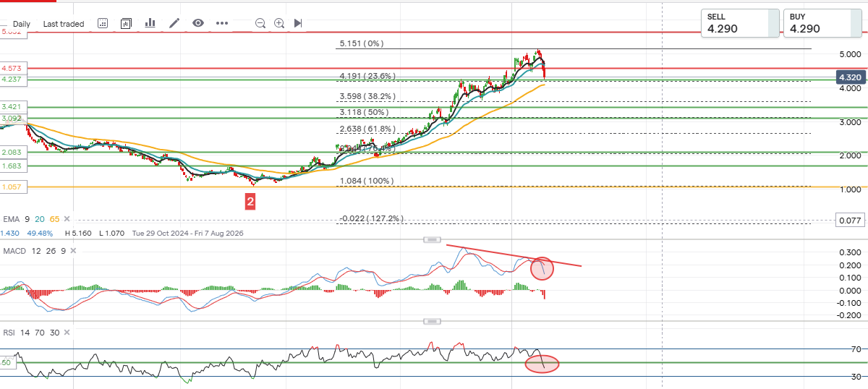The image size is (868, 389).
Task: Open the Last traded price type dropdown
Action: click(64, 24)
